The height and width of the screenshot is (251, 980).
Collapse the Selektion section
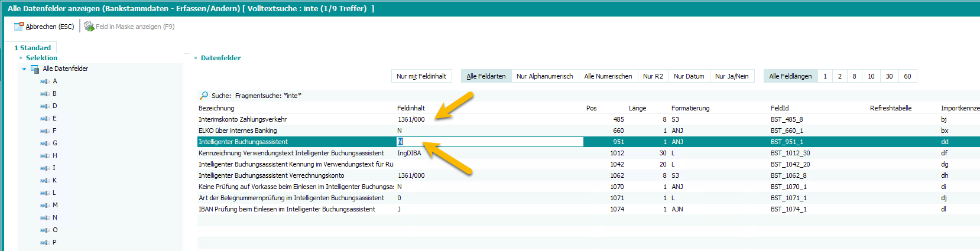(x=21, y=58)
